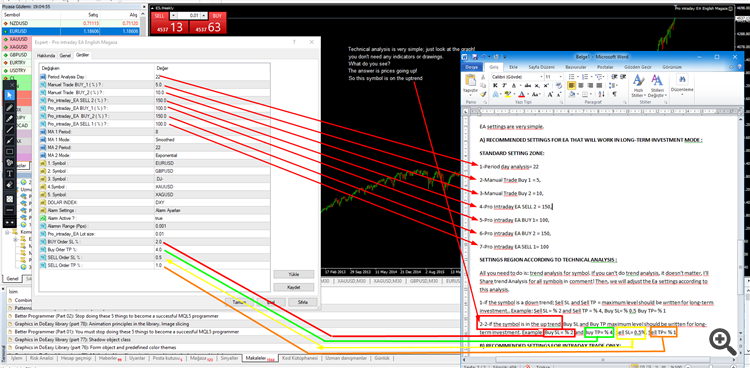The width and height of the screenshot is (750, 368).
Task: Select the text tool in the annotation toolbar
Action: [x=10, y=174]
